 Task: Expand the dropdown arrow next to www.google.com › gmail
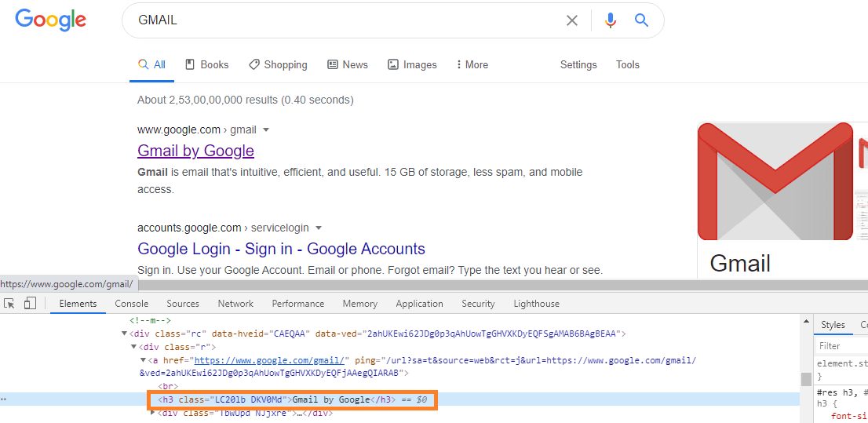[266, 130]
